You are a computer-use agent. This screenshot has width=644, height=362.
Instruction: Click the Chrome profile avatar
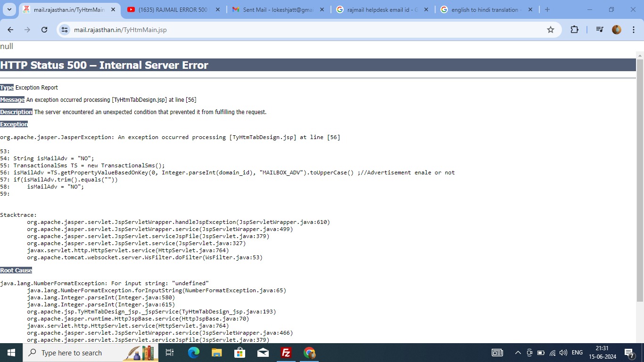617,30
